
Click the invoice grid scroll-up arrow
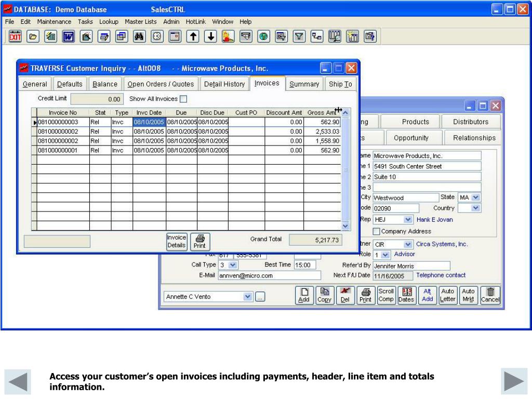click(x=345, y=113)
